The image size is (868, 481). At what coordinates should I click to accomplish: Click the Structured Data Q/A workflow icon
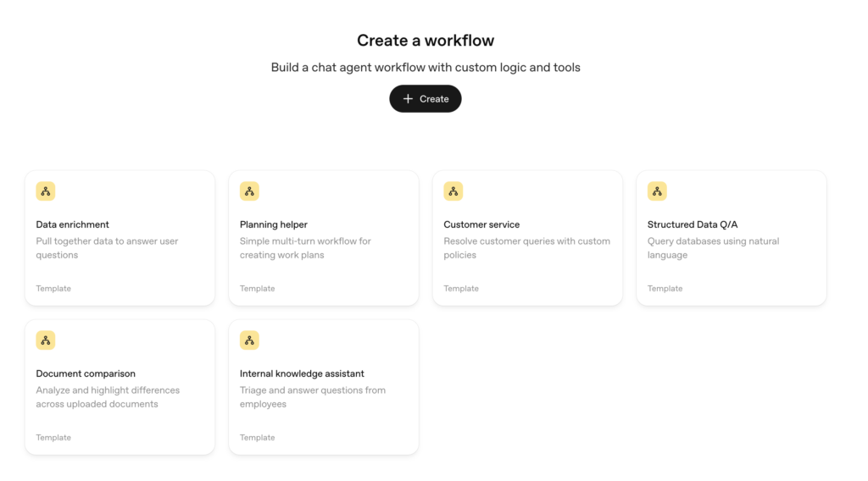point(657,191)
